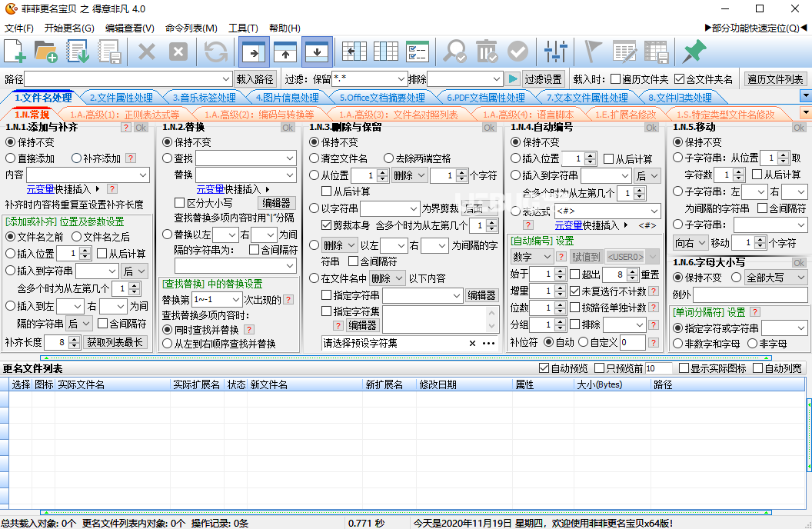Click the help icon next to 同时查找并替换

tap(249, 329)
